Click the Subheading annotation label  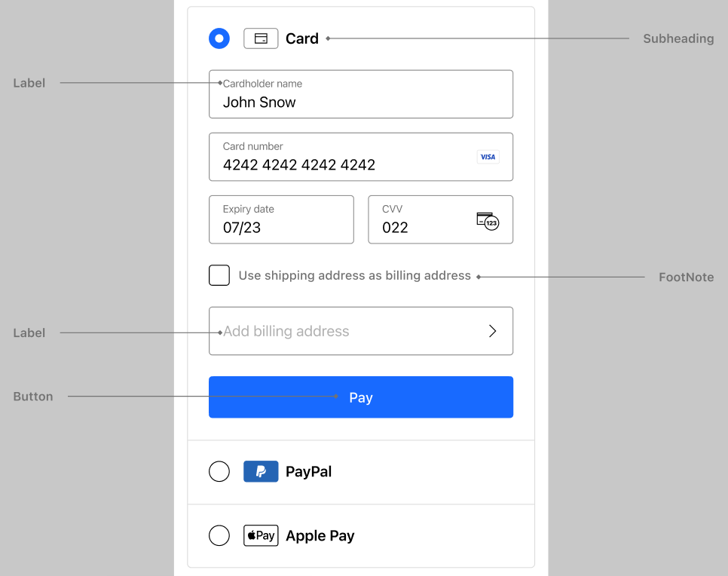678,38
